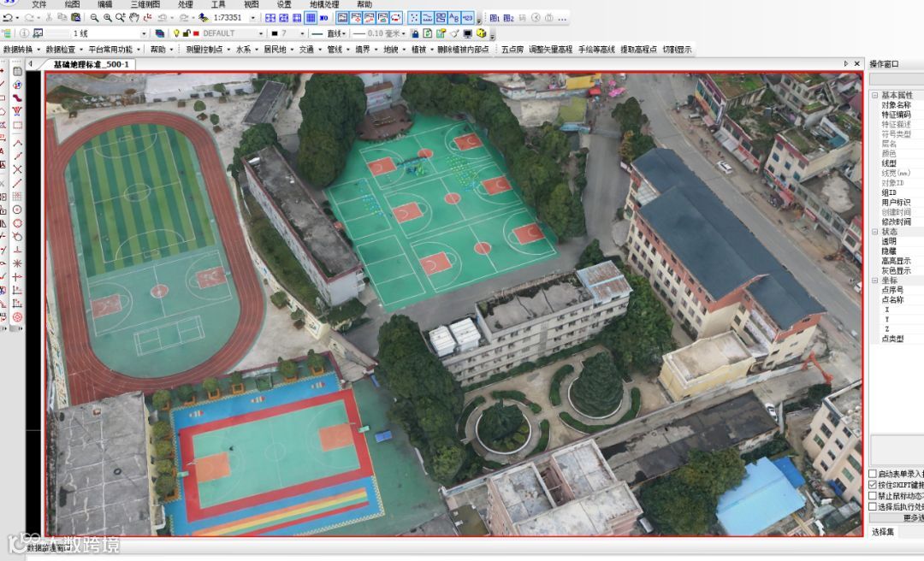The width and height of the screenshot is (924, 561).
Task: Click the info circle icon
Action: [x=24, y=33]
